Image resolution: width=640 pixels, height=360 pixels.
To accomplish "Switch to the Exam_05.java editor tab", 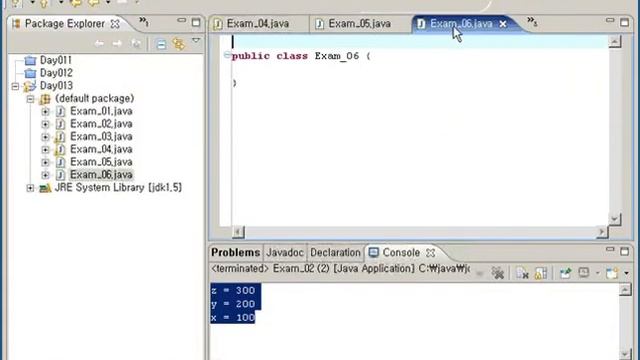I will [360, 24].
